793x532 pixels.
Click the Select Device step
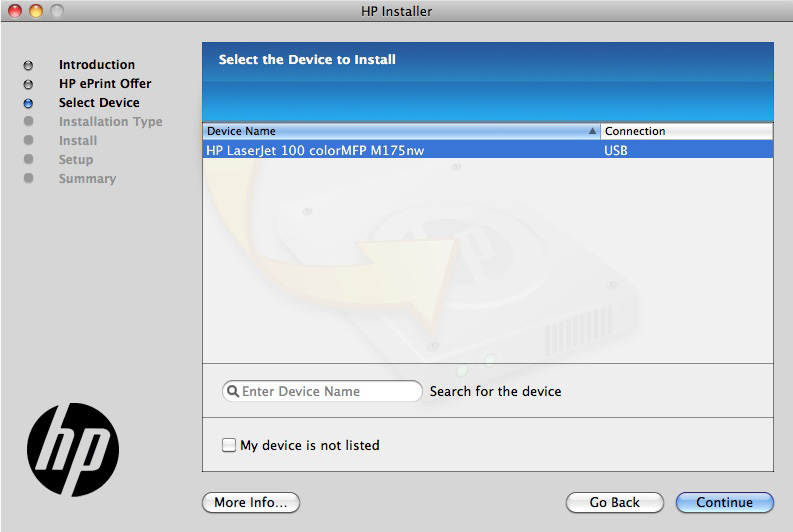(99, 103)
